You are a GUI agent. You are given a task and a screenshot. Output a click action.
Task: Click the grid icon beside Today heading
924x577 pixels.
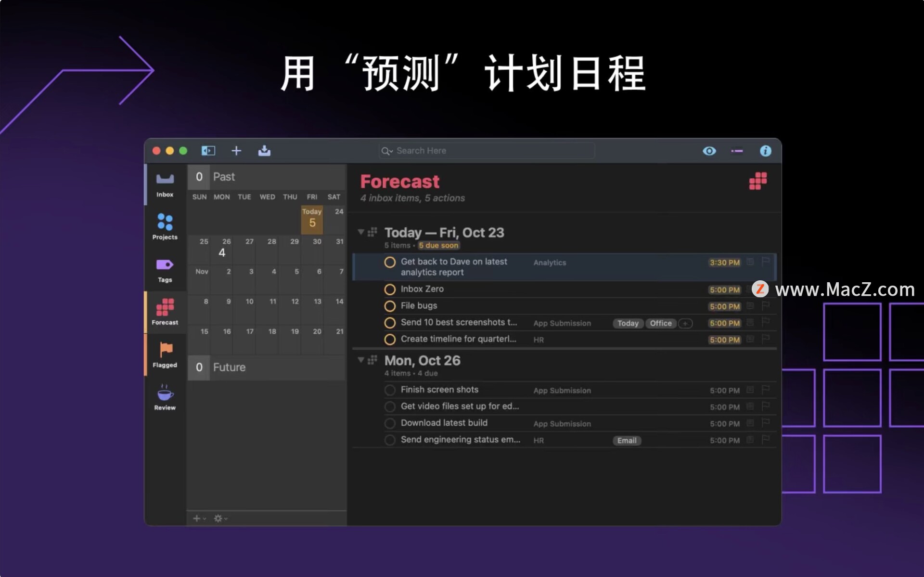pyautogui.click(x=372, y=232)
